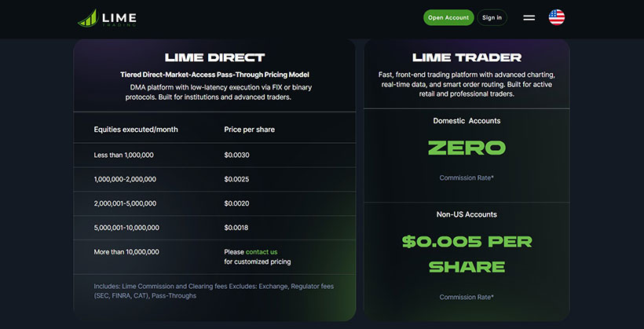Click the Equities executed/month column header

click(136, 130)
